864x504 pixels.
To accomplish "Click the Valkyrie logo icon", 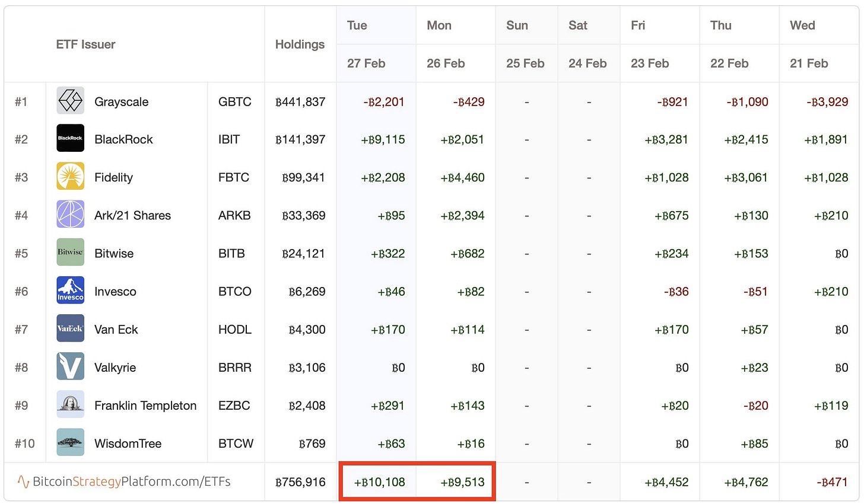I will tap(70, 366).
